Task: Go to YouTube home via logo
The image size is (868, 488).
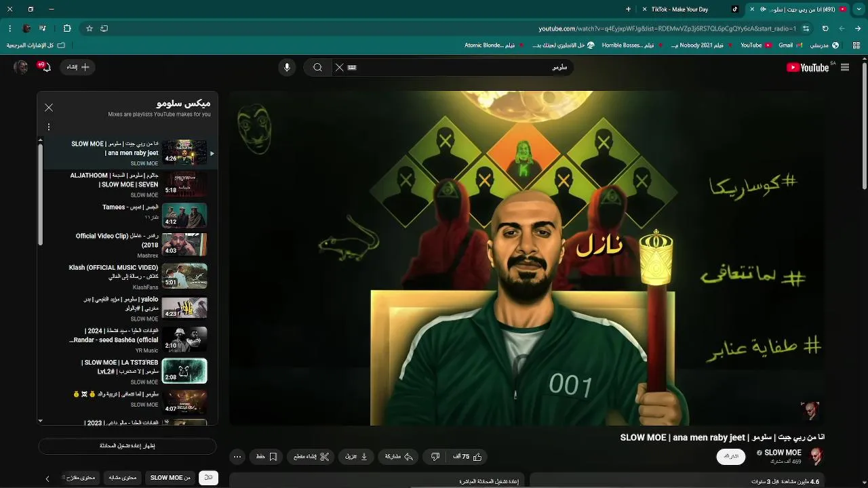Action: (x=807, y=67)
